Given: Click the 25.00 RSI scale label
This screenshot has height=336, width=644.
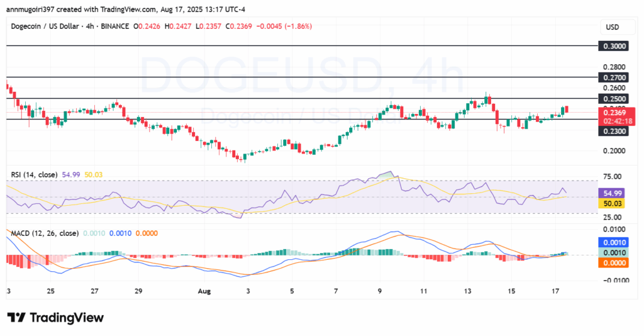Looking at the screenshot, I should [x=612, y=217].
